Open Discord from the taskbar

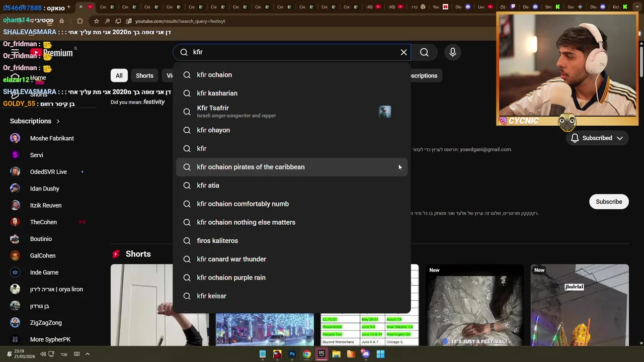pyautogui.click(x=366, y=354)
